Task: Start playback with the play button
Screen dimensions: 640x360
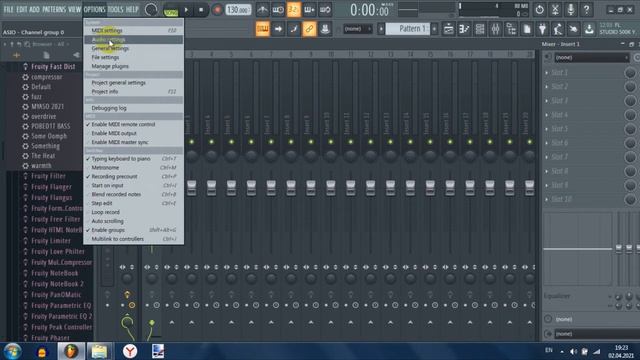Action: coord(186,9)
